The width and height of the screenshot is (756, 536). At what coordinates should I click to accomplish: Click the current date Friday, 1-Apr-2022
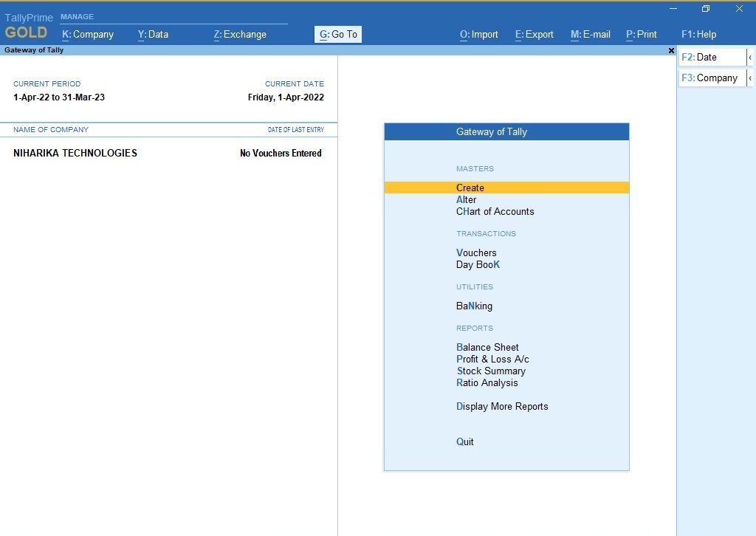coord(286,97)
